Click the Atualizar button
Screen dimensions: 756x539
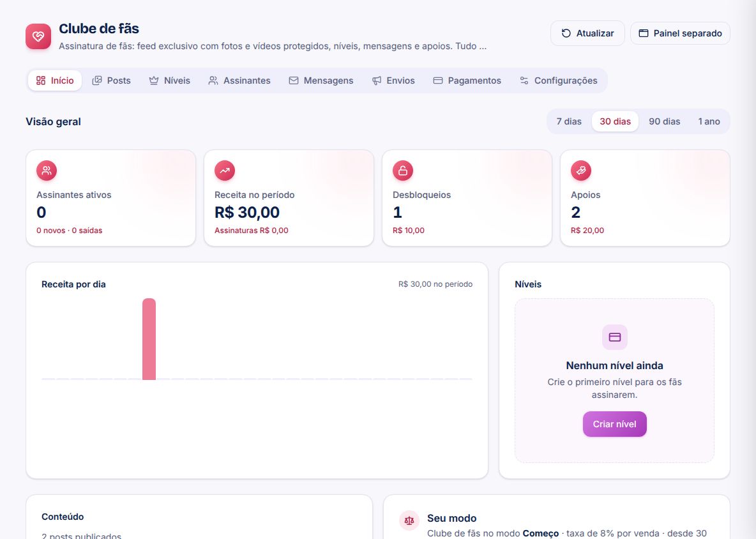587,33
